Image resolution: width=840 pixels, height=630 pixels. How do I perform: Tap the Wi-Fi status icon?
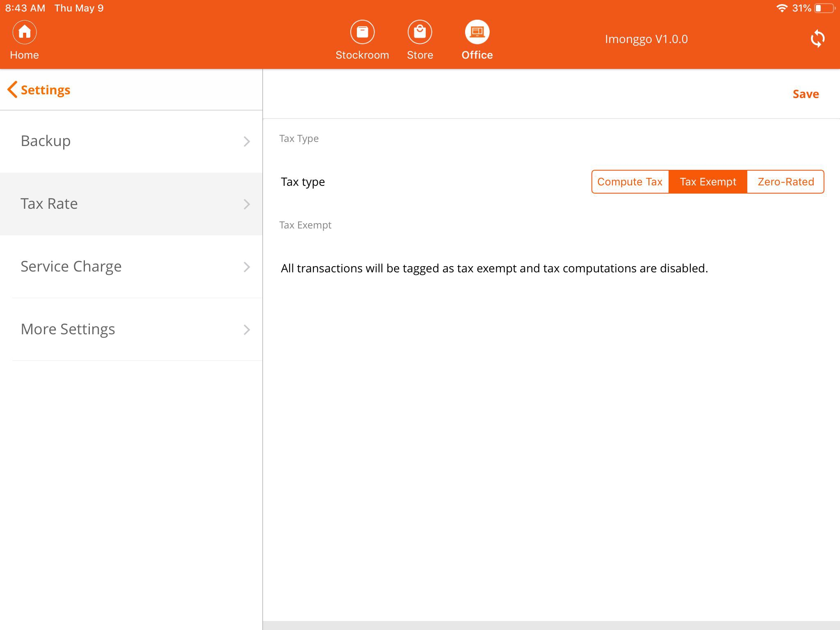tap(782, 8)
